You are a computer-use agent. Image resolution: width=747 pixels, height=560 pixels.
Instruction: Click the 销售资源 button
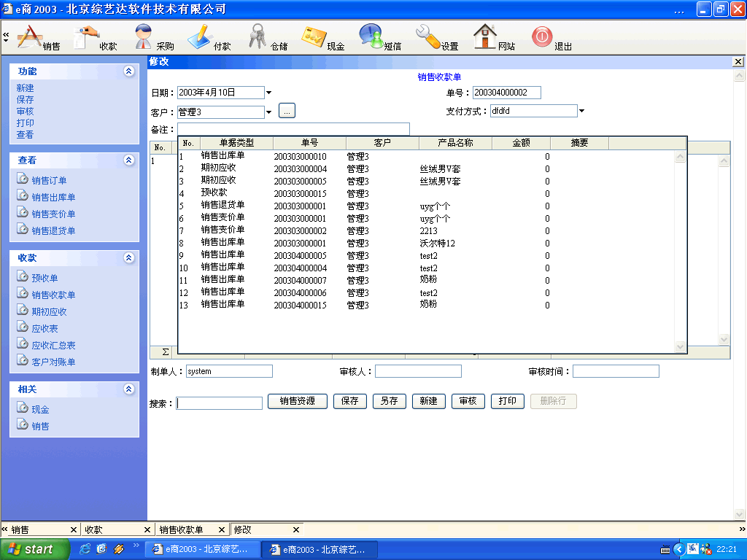(x=297, y=401)
